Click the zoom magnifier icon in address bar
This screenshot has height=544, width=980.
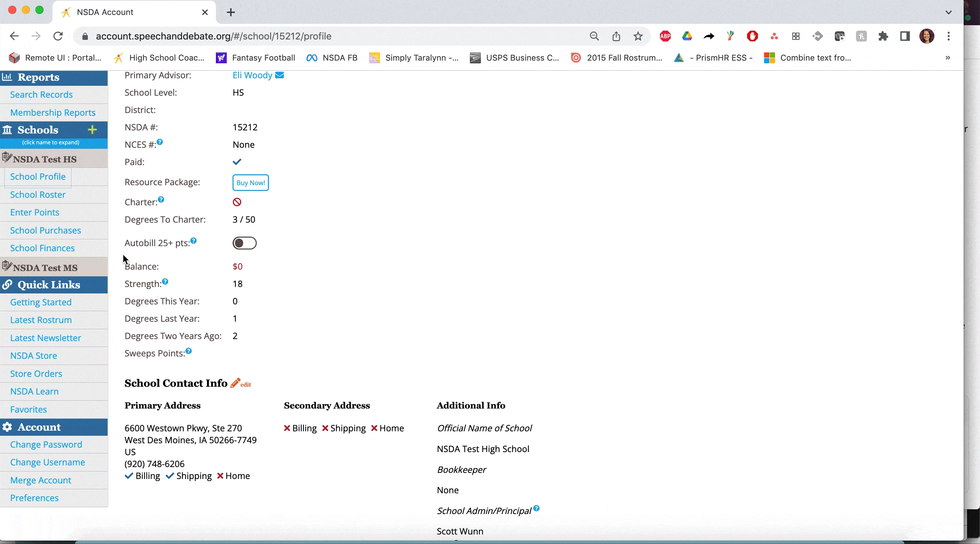(x=594, y=36)
